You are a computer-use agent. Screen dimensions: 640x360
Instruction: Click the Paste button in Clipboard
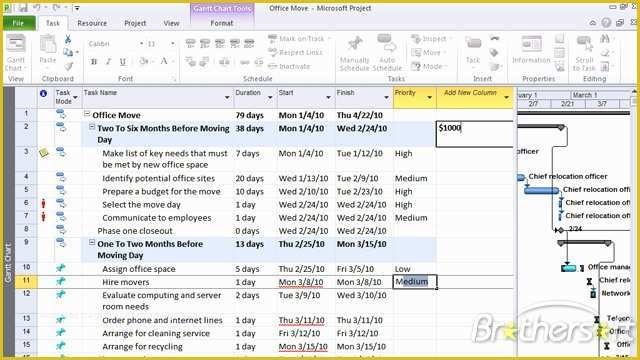pos(48,49)
